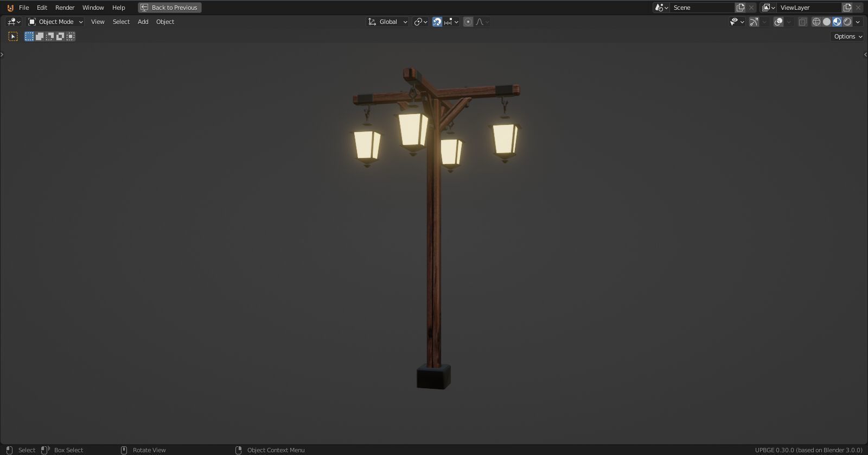Toggle viewport overlays
Screen dimensions: 868x455
[778, 22]
